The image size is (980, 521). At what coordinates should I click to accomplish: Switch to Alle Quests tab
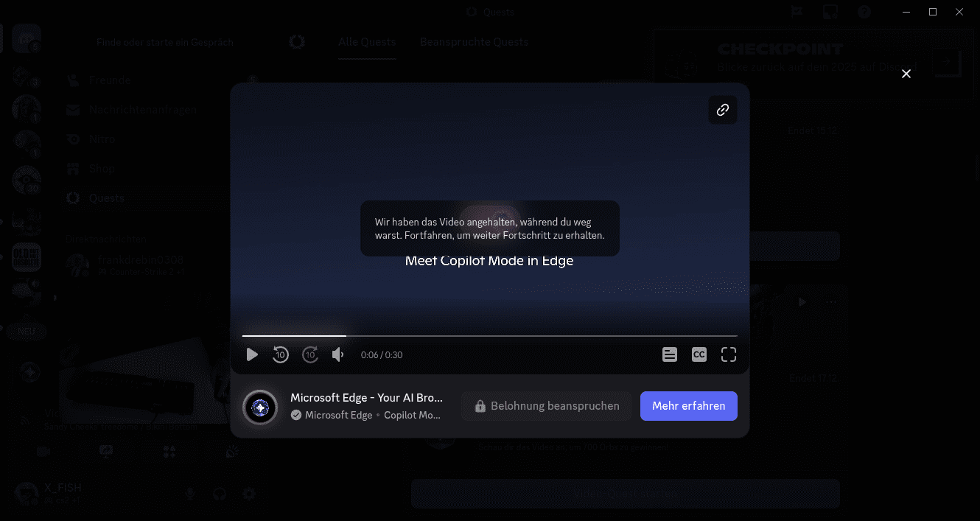pyautogui.click(x=367, y=42)
